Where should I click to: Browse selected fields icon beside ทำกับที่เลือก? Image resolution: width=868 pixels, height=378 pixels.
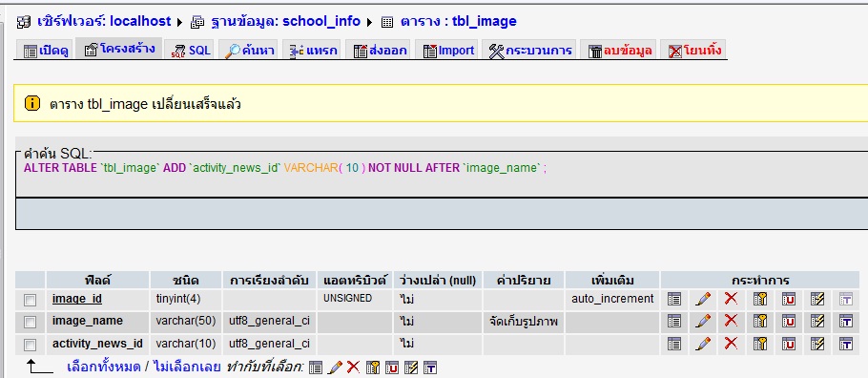pyautogui.click(x=316, y=367)
